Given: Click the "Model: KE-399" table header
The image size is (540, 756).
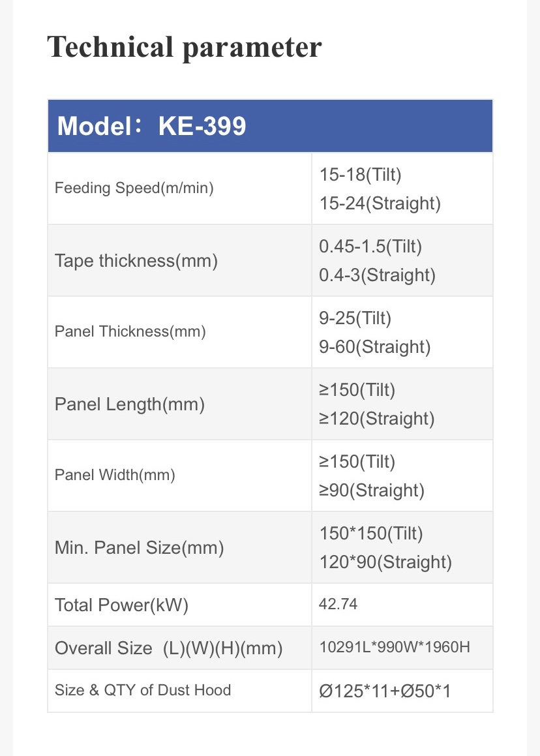Looking at the screenshot, I should click(x=151, y=126).
